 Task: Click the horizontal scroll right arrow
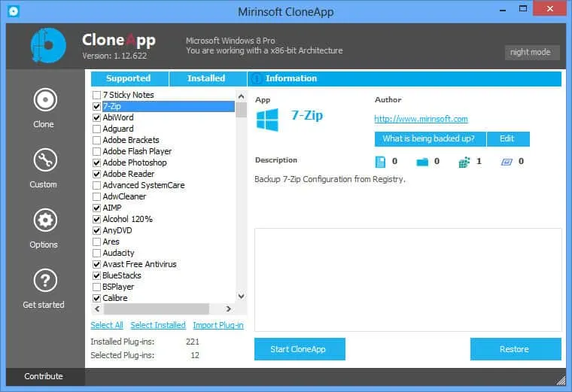point(228,308)
